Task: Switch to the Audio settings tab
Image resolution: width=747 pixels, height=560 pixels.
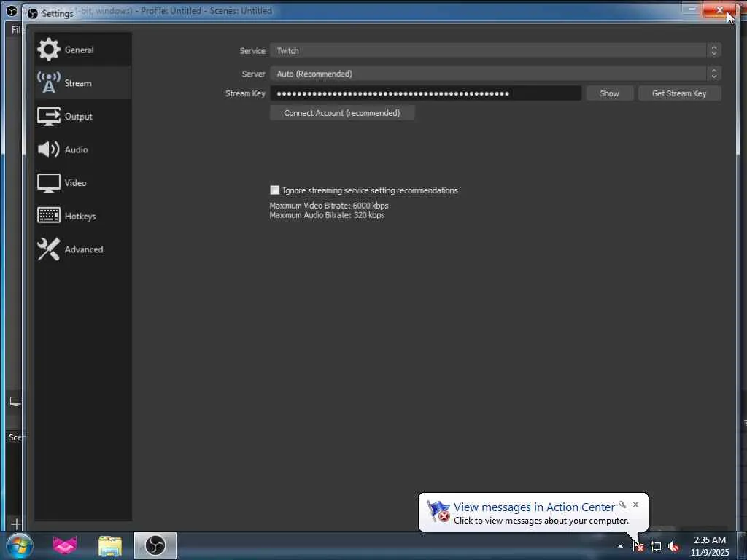Action: point(83,149)
